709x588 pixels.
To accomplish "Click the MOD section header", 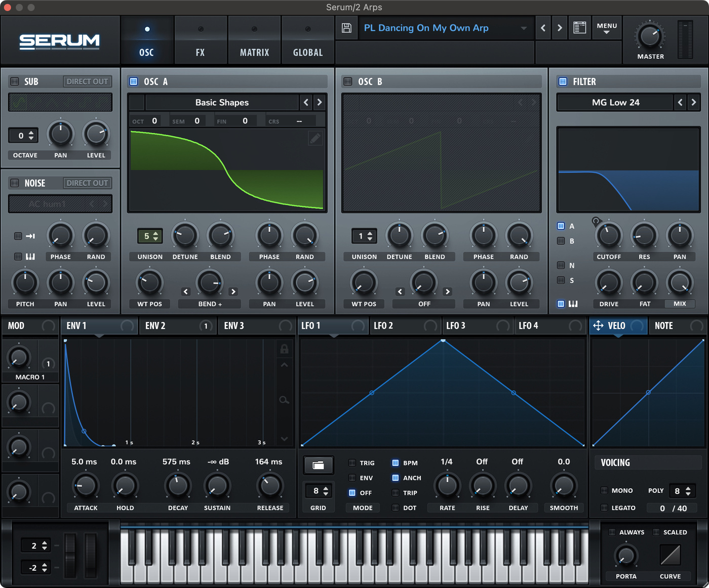I will (x=30, y=326).
